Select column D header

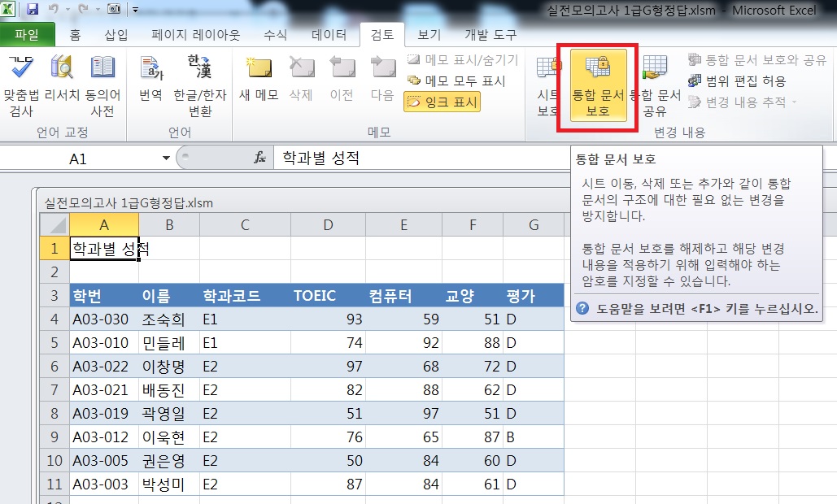[328, 225]
